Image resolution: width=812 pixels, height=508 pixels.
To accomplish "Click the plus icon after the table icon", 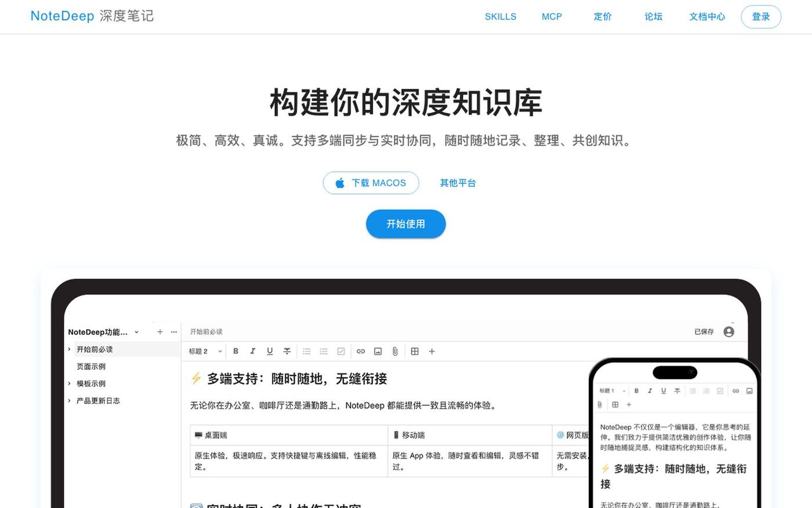I will click(x=432, y=351).
